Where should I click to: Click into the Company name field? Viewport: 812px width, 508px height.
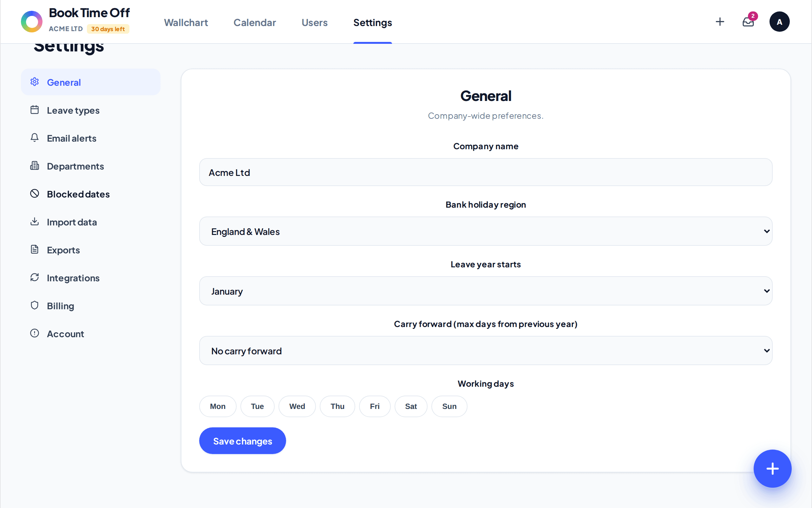[x=486, y=172]
